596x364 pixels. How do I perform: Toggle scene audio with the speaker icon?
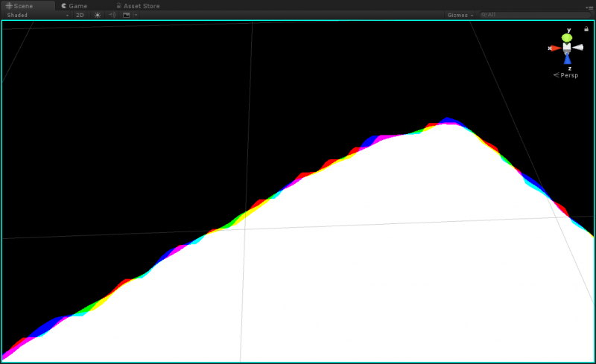click(x=112, y=15)
